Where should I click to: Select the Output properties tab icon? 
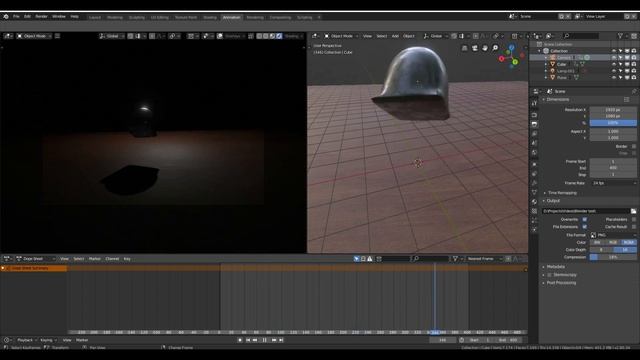tap(534, 124)
